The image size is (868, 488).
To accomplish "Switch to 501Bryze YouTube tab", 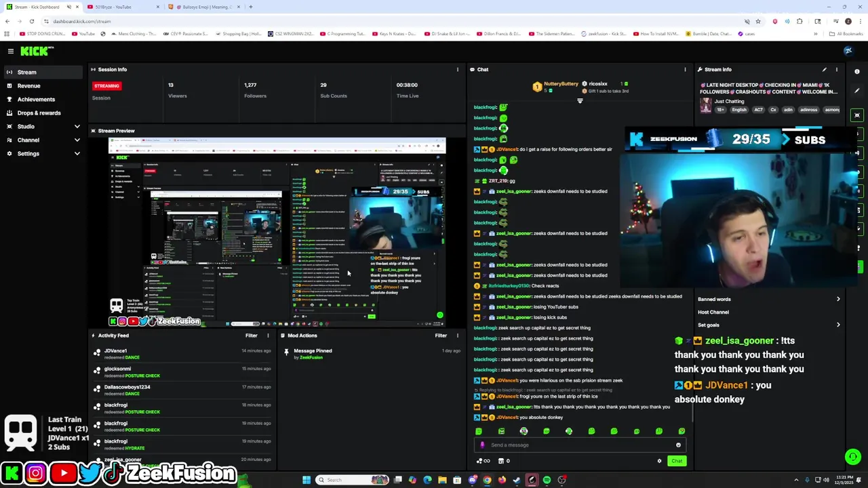I will point(122,7).
